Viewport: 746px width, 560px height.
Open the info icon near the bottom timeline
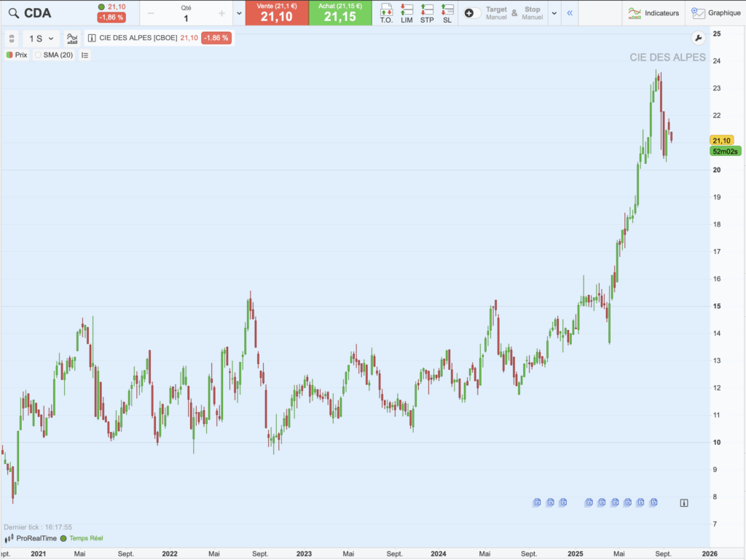683,502
